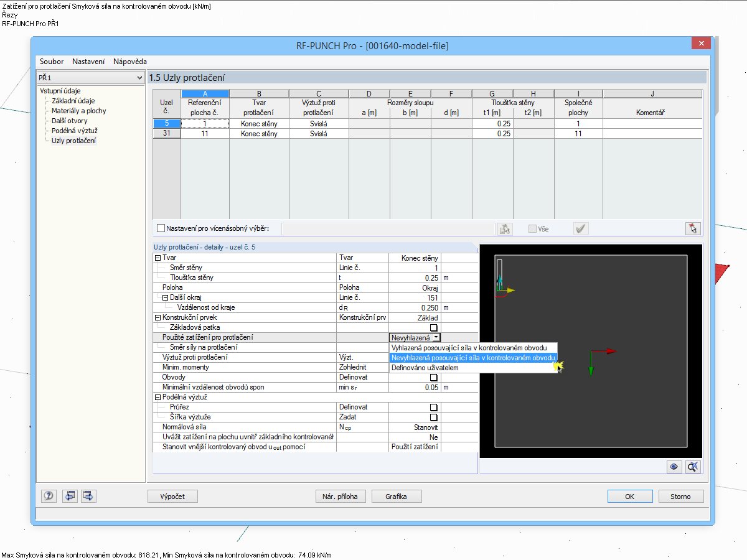747x560 pixels.
Task: Click the multi-selection settings input field
Action: point(388,229)
